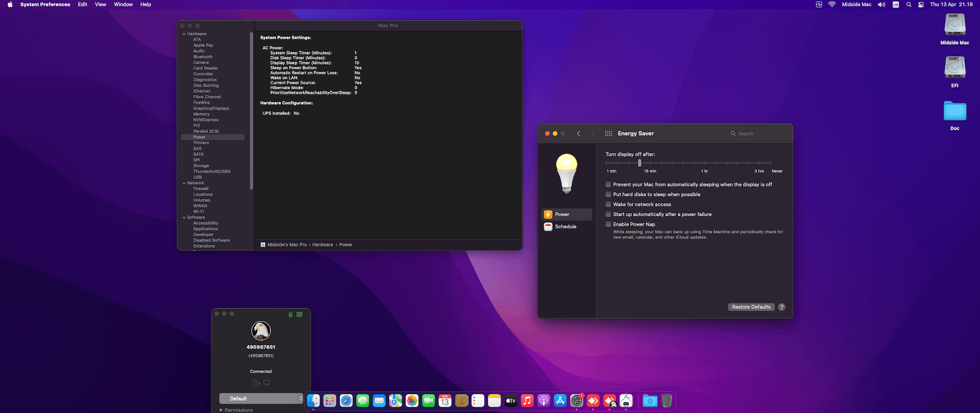The image size is (980, 413).
Task: Enable Prevent Mac from automatically sleeping
Action: 608,185
